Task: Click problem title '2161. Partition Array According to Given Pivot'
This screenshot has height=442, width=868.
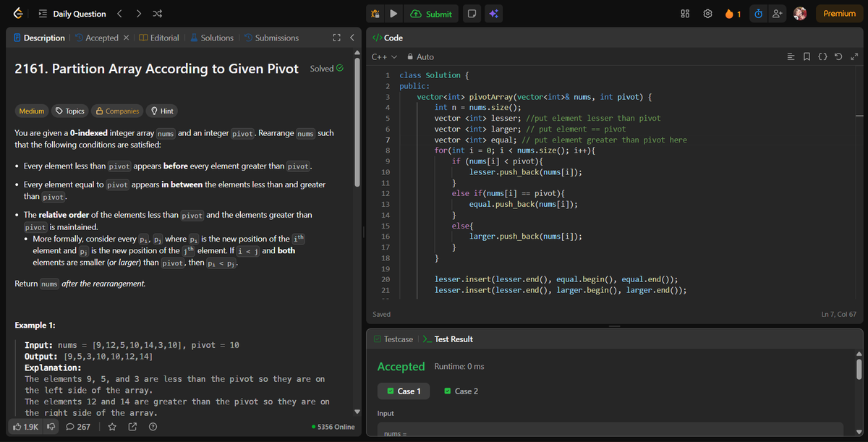Action: tap(156, 69)
